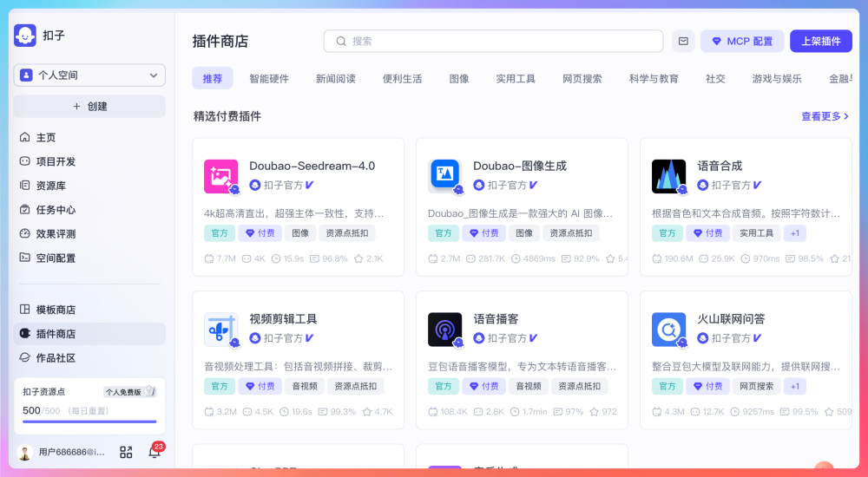Click the 查看更多 link
Viewport: 868px width, 477px height.
click(x=825, y=116)
